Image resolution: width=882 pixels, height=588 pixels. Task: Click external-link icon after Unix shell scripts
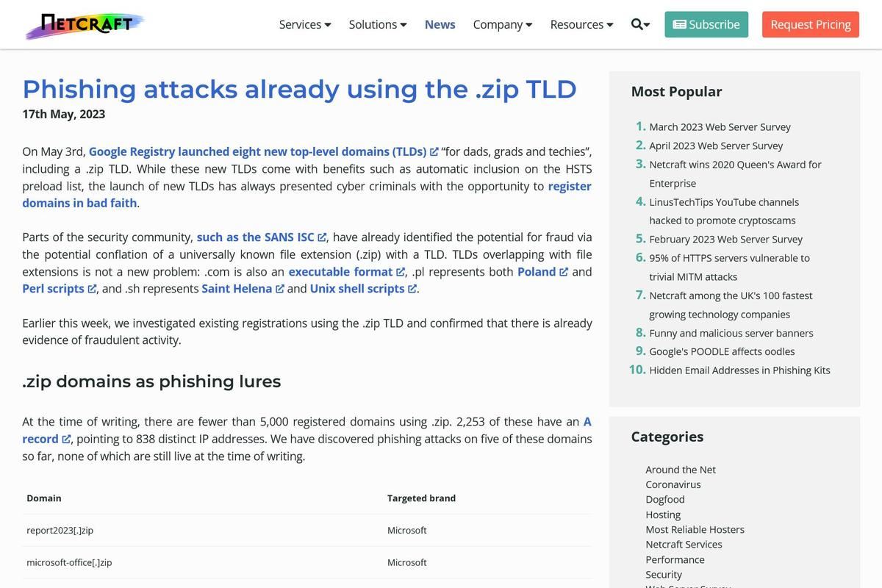coord(412,289)
